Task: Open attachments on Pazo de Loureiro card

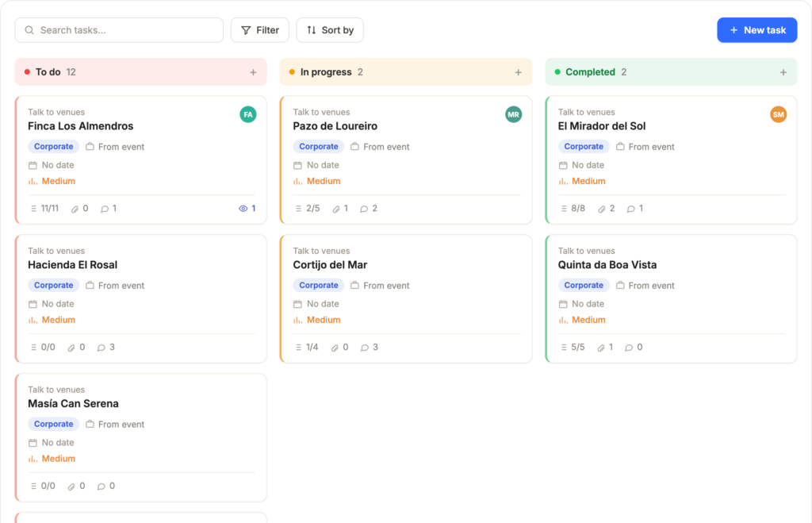Action: (x=340, y=209)
